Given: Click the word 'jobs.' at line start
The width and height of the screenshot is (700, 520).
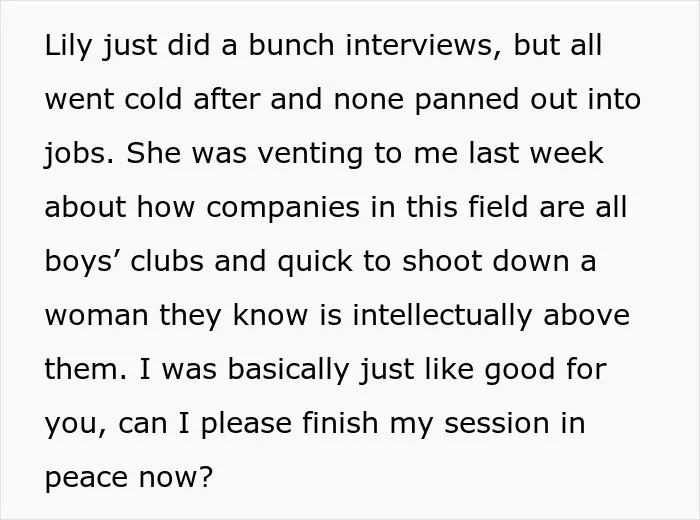Looking at the screenshot, I should [x=79, y=154].
